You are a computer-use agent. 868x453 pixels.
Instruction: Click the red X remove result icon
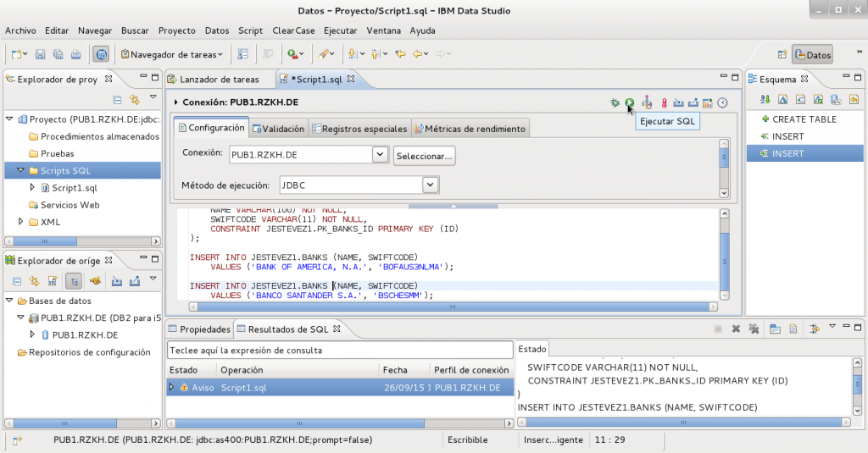pyautogui.click(x=736, y=329)
